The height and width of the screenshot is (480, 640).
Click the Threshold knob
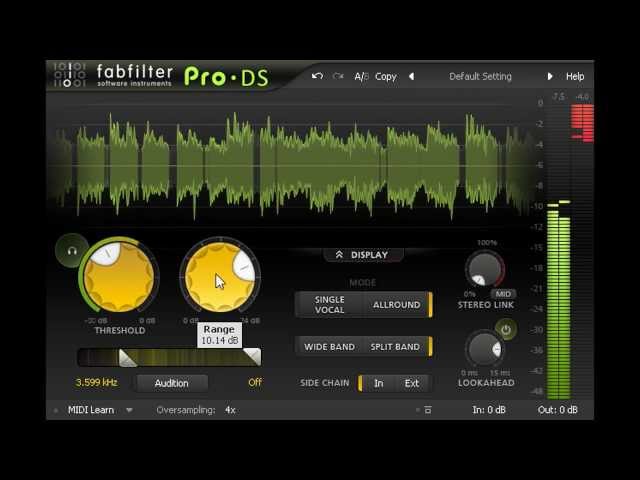(119, 278)
